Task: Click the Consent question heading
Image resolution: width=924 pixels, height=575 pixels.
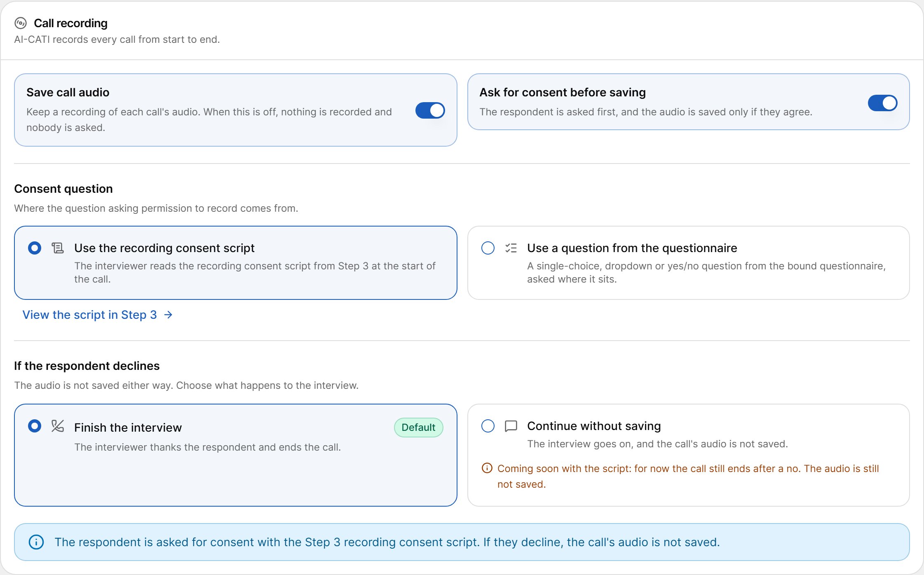Action: pyautogui.click(x=63, y=189)
